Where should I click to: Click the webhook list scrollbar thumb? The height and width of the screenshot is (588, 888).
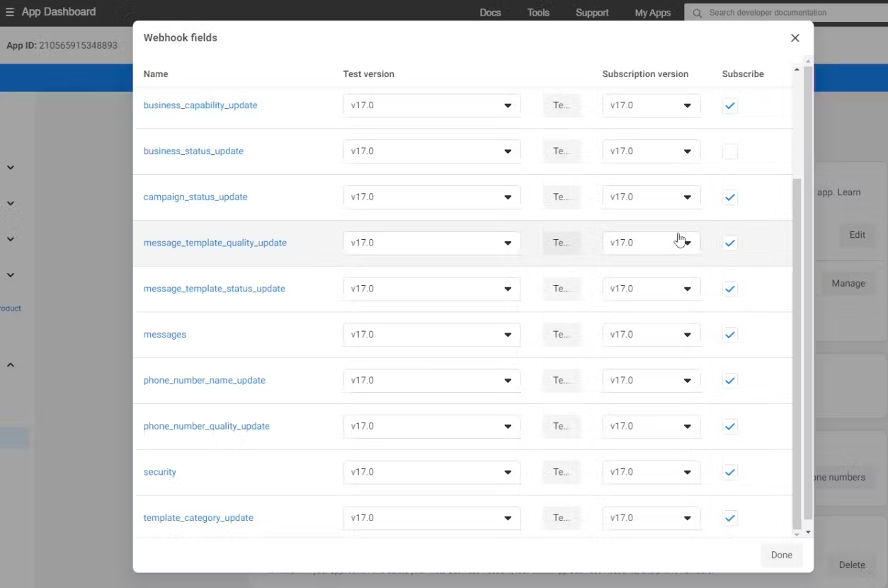[797, 354]
